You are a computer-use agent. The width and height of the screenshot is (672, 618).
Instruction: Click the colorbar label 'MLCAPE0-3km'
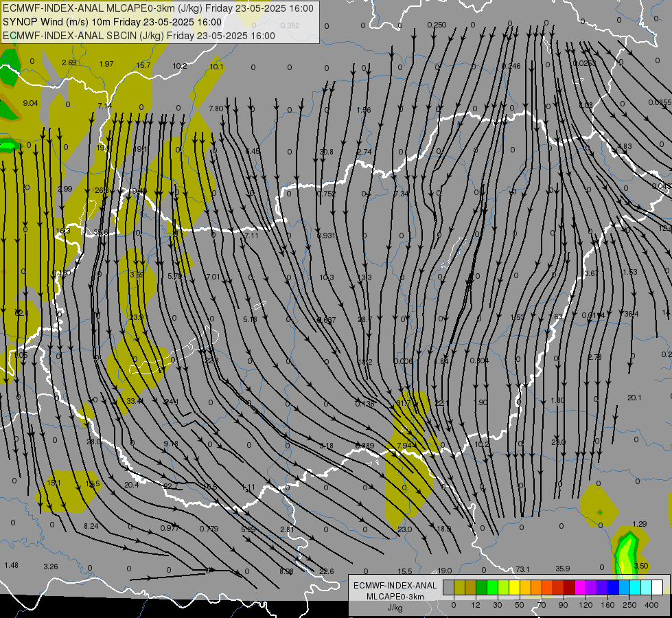click(395, 597)
